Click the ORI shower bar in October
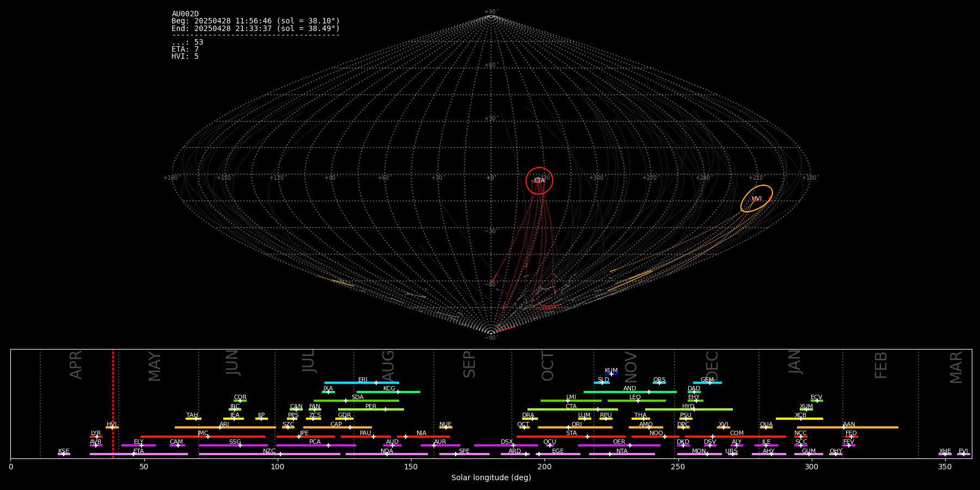This screenshot has width=980, height=490. (x=575, y=427)
